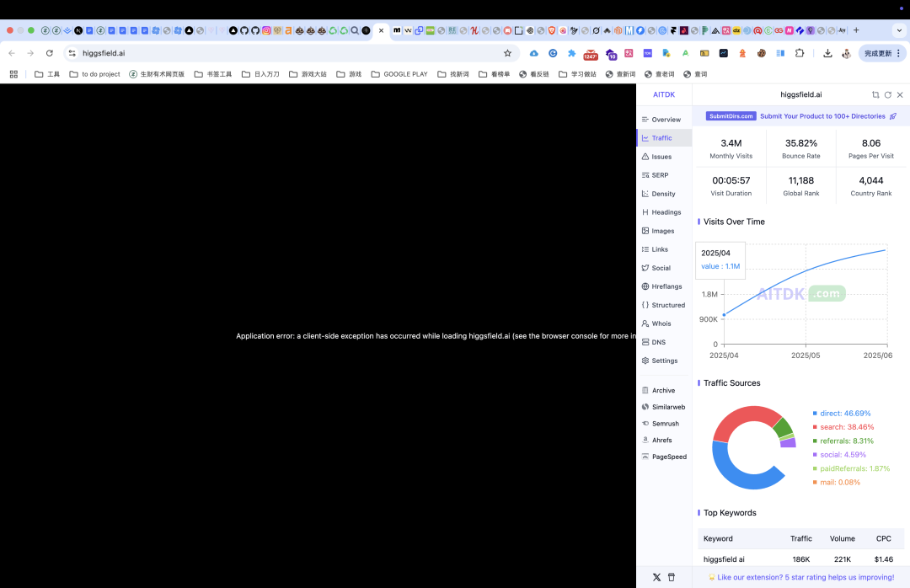Click the AITDK logo text

pos(664,94)
